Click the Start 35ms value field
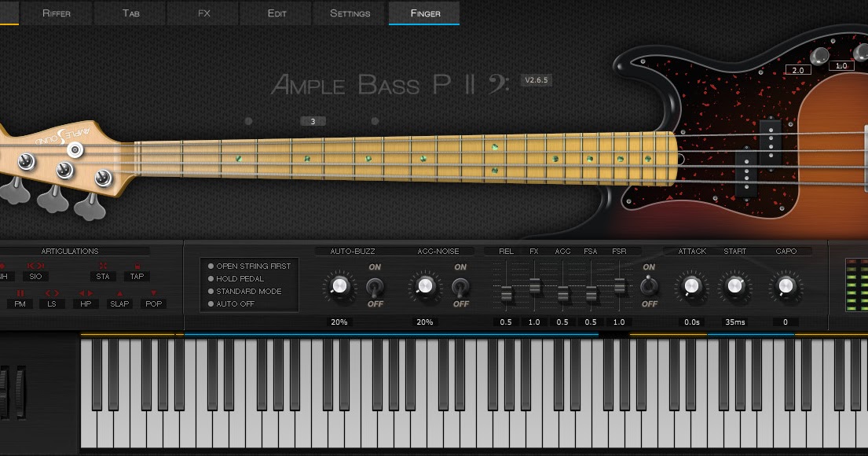 click(x=735, y=322)
